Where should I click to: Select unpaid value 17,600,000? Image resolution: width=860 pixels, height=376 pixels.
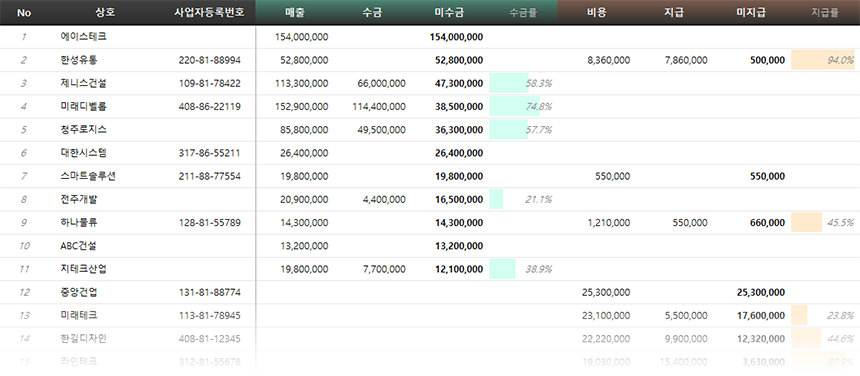coord(761,315)
